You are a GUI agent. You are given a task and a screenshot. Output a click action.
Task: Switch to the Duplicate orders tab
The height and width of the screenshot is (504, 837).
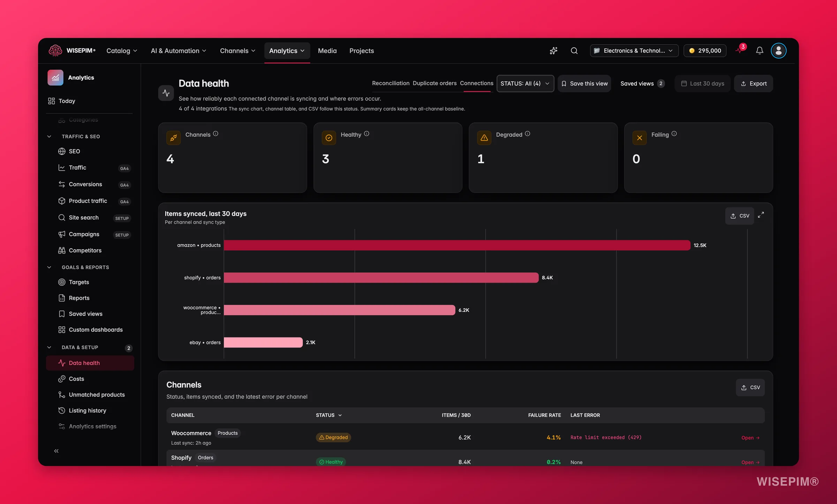(x=435, y=83)
